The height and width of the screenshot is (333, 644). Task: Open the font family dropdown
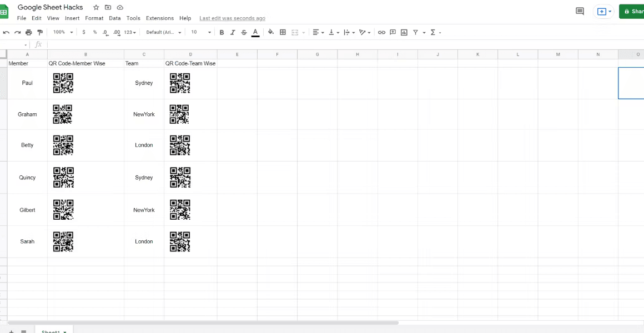(x=164, y=32)
